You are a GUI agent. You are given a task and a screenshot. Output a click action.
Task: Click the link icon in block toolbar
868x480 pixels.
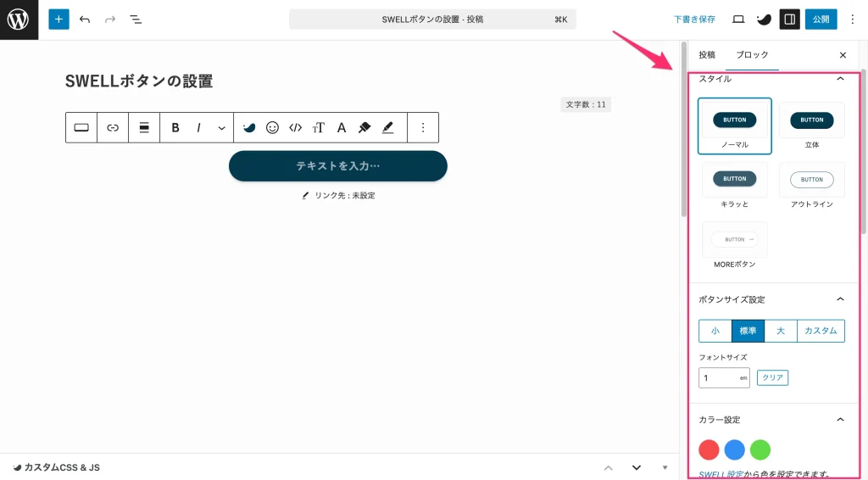click(113, 128)
